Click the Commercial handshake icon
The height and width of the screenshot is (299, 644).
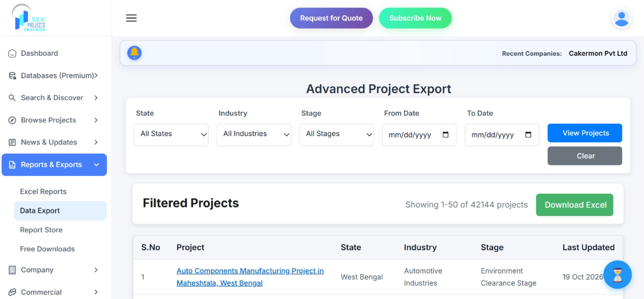pos(12,292)
